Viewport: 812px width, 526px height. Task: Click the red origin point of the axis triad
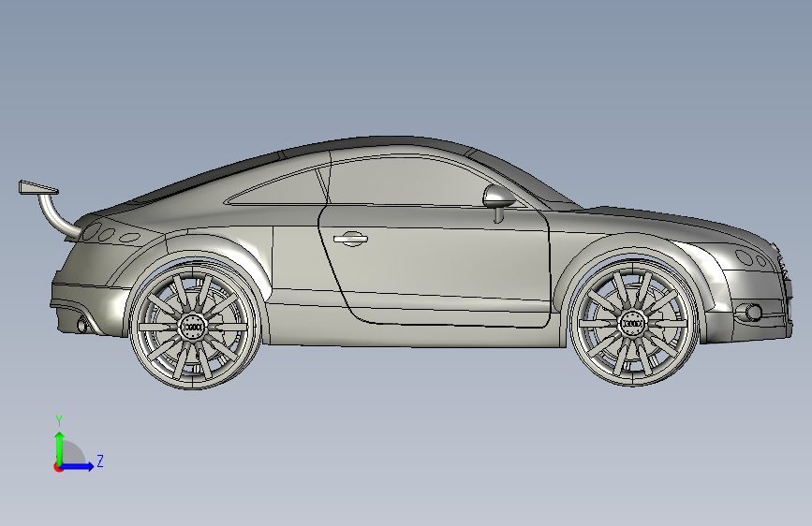coord(58,467)
